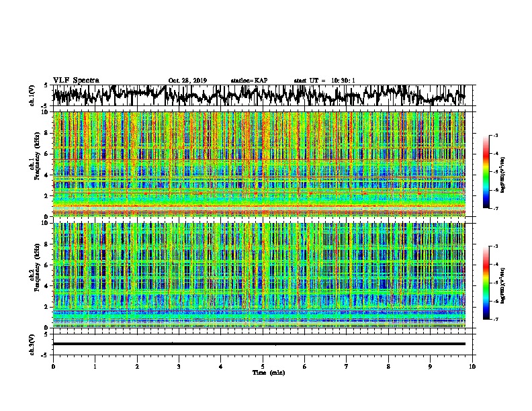Click inside the ch.2 spectrogram panel
Viewport: 532px width, 411px height.
[x=259, y=275]
